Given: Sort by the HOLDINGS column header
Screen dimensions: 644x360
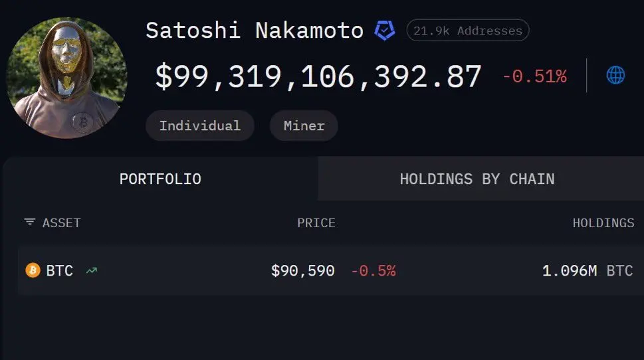Looking at the screenshot, I should pos(603,223).
